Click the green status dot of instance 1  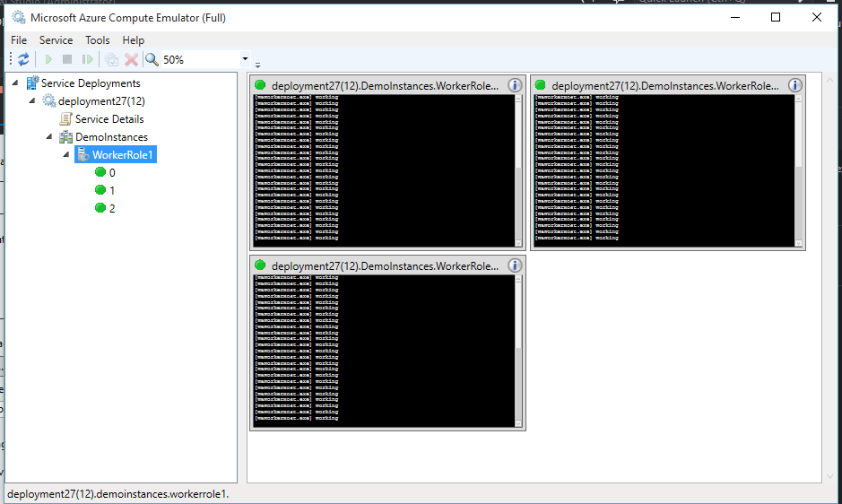click(100, 189)
